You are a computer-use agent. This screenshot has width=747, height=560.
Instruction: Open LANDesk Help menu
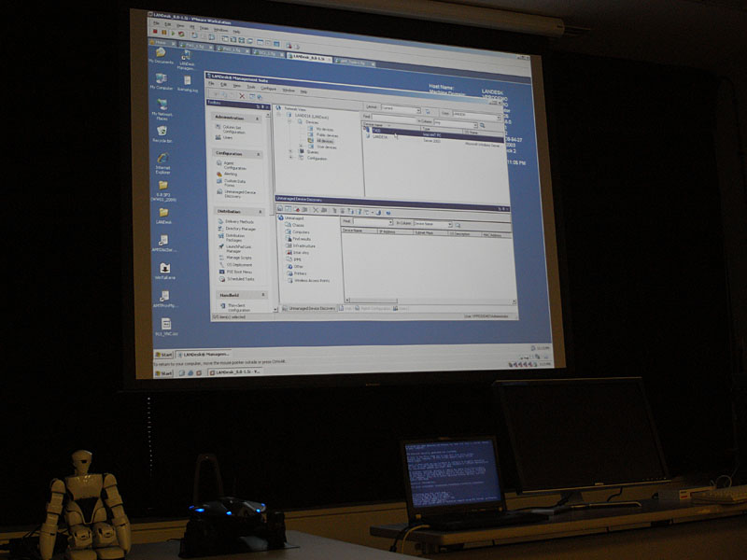(303, 91)
